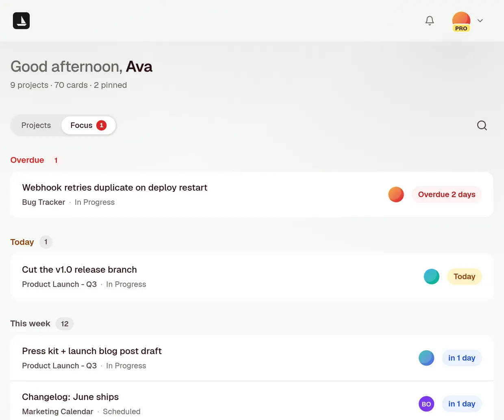The image size is (504, 420).
Task: Click the assignee avatar on Webhook retries card
Action: pos(396,194)
